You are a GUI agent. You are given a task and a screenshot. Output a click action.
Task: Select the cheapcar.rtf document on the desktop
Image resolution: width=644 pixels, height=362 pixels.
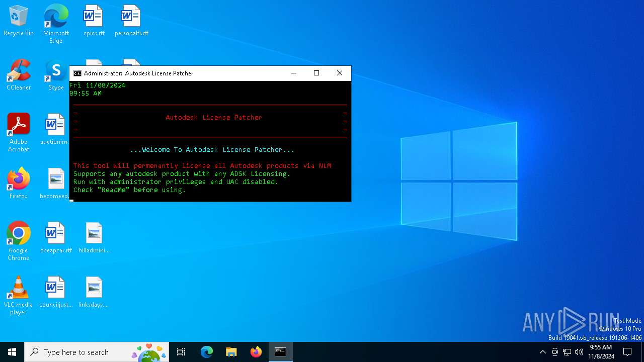[x=56, y=238]
